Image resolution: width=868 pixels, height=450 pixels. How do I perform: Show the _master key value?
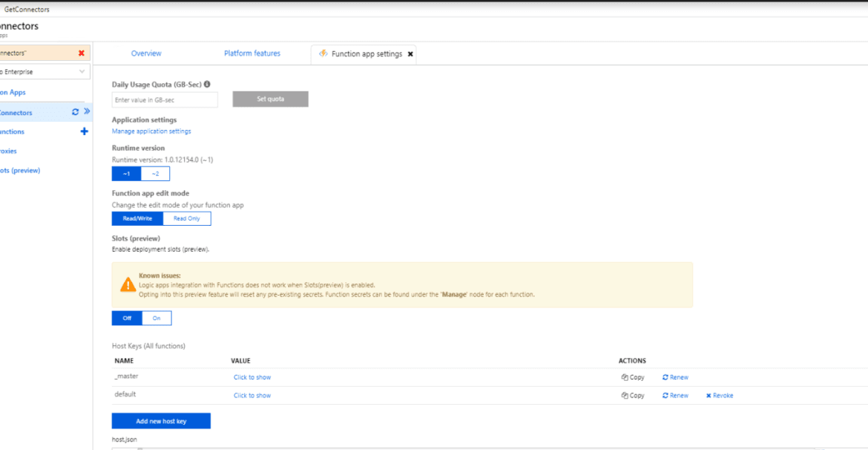[x=252, y=377]
